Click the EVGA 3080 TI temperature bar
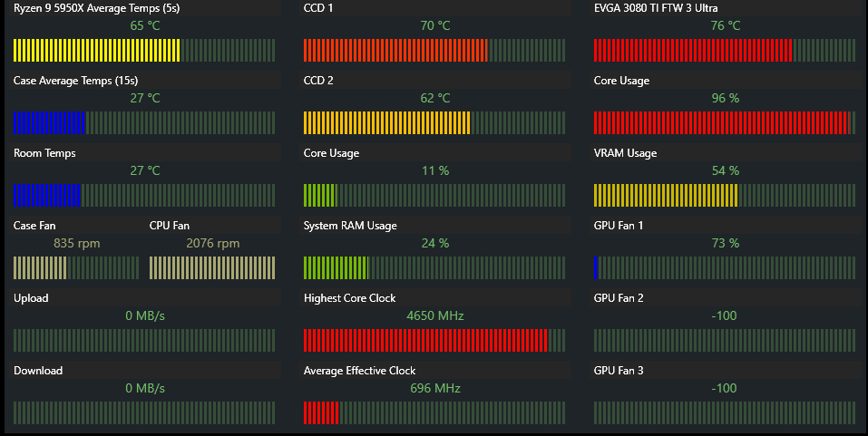Screen dimensions: 868x436 [x=725, y=50]
